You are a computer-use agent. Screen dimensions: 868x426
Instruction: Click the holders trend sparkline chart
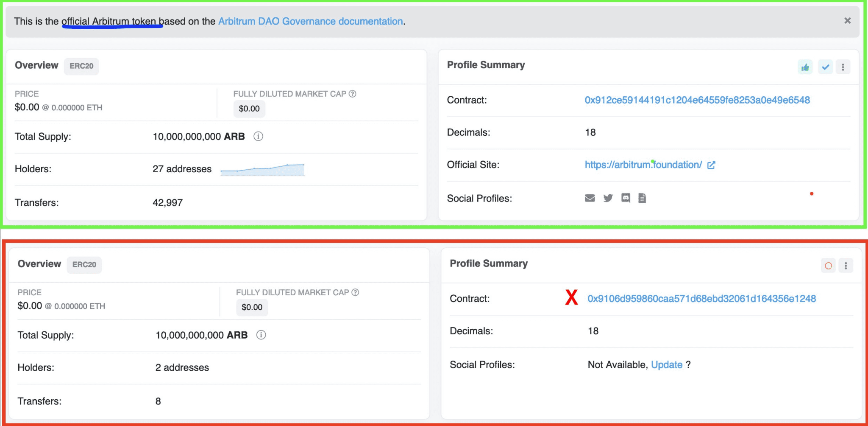click(x=262, y=170)
